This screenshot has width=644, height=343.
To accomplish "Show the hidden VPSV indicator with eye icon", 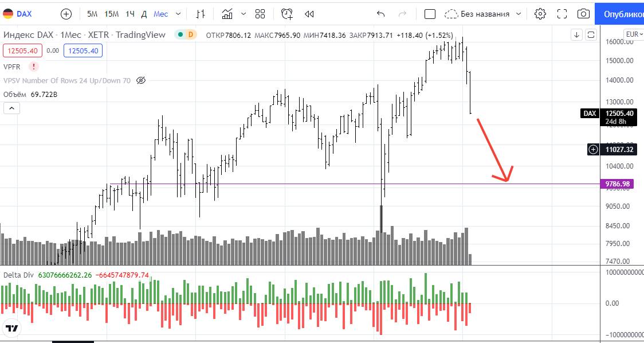I will [x=141, y=81].
